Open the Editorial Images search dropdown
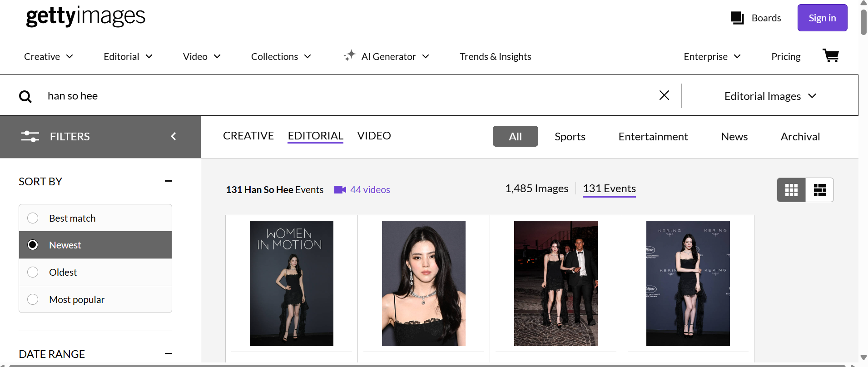This screenshot has width=868, height=367. pyautogui.click(x=770, y=96)
